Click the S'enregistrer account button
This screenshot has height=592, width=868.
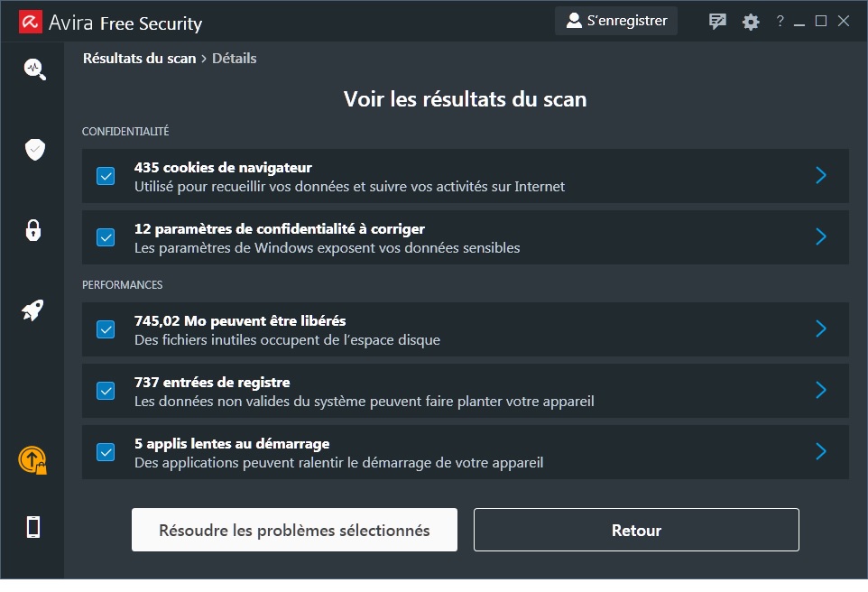point(616,21)
